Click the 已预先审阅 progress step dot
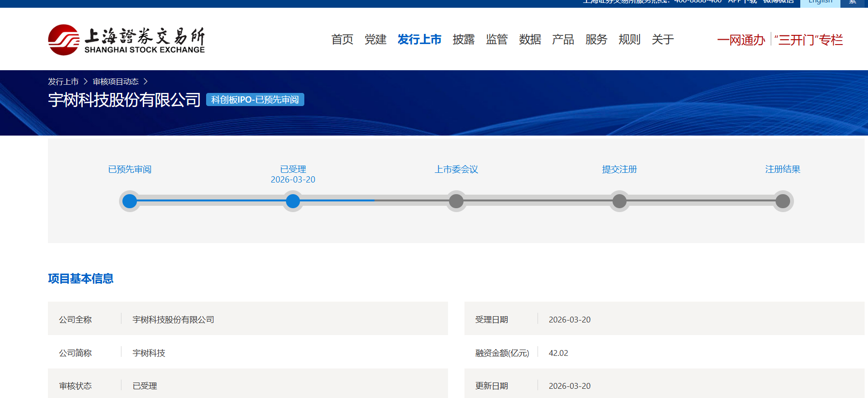The image size is (868, 398). coord(130,201)
